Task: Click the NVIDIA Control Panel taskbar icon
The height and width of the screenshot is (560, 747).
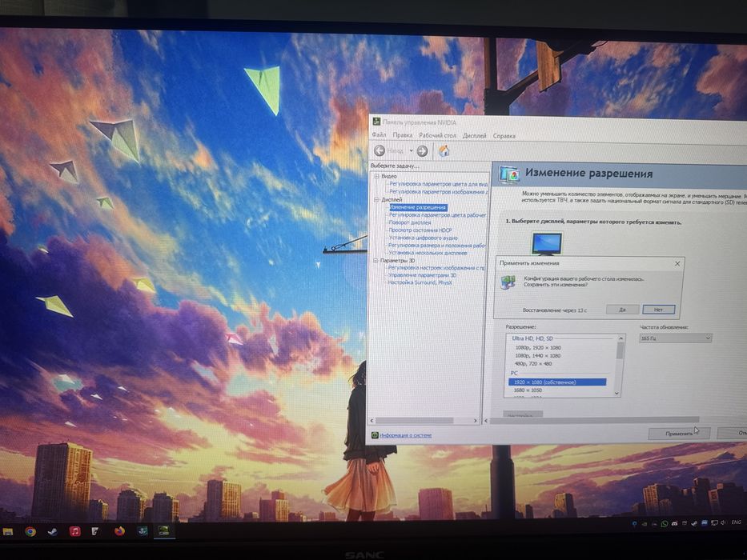Action: coord(163,530)
